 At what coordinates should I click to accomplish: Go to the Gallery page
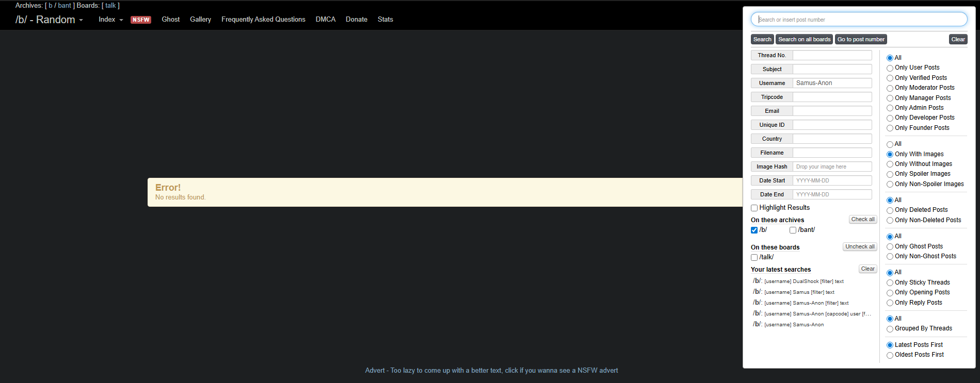[x=200, y=20]
